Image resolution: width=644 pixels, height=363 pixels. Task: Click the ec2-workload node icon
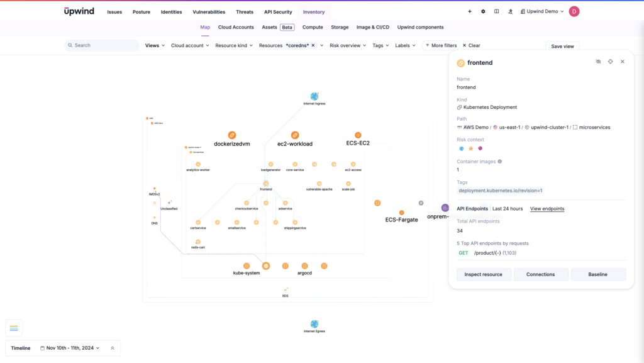tap(295, 135)
